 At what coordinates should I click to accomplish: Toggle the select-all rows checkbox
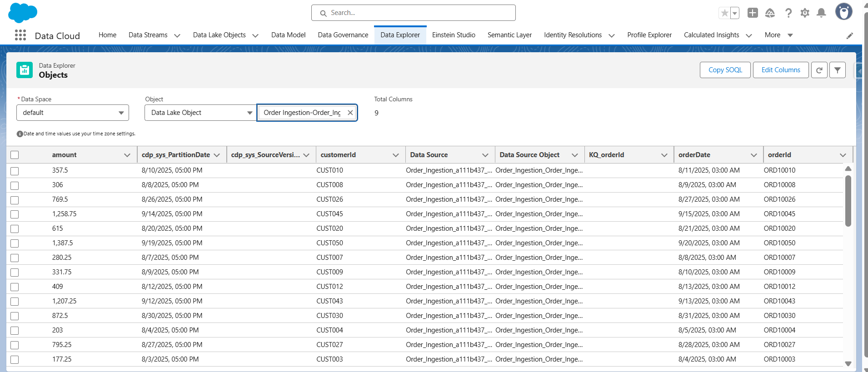15,155
